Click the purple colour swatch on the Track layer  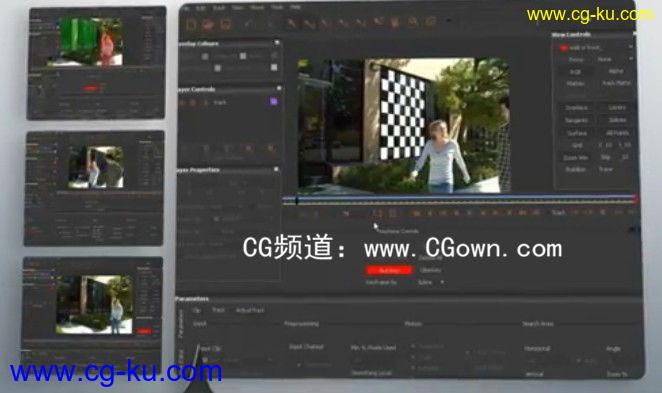273,101
